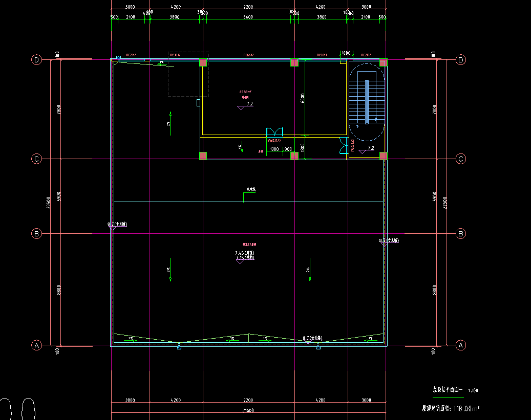Select the green 6000 dimension text
This screenshot has height=420, width=531.
(303, 97)
